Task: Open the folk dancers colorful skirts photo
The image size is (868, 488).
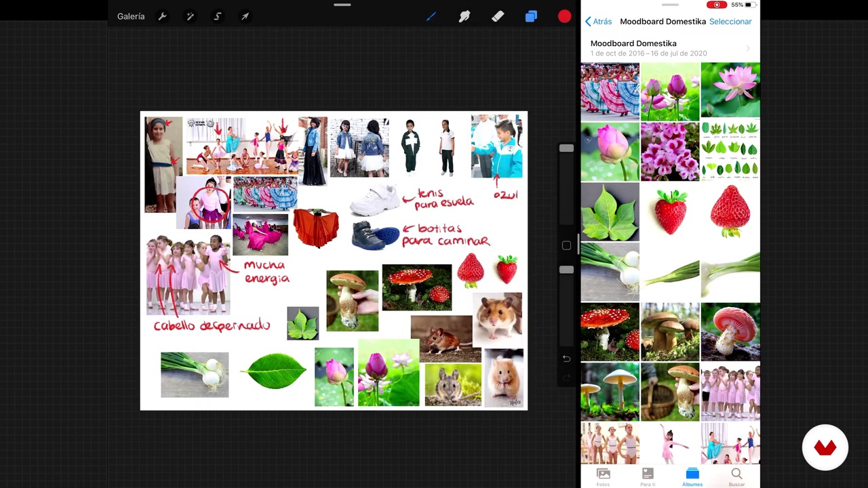Action: coord(610,91)
